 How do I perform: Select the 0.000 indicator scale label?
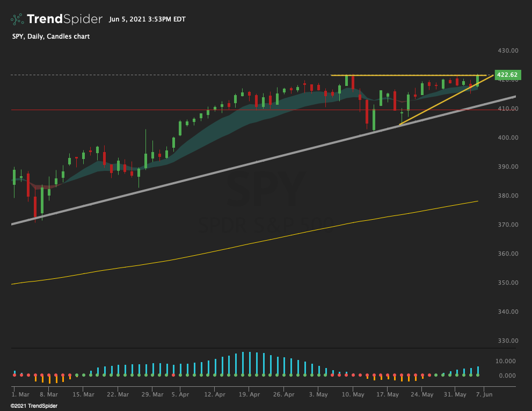point(507,376)
